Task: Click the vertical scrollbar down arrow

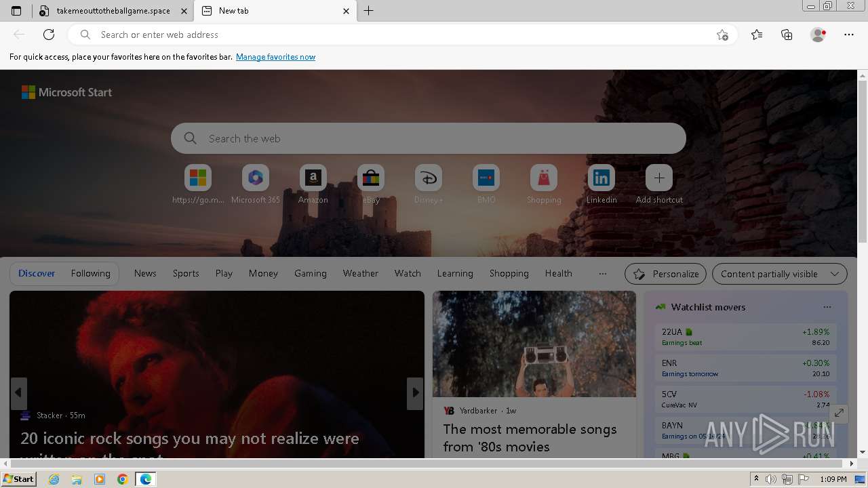Action: coord(862,452)
